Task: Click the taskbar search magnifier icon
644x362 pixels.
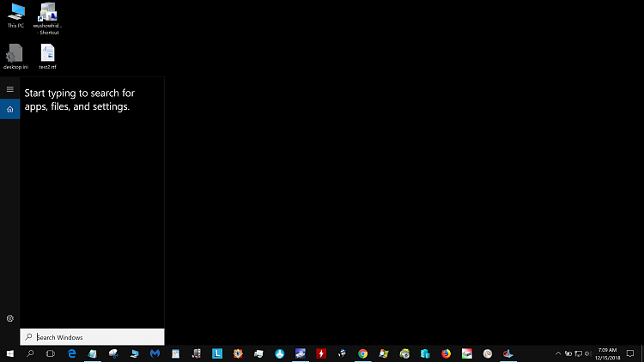Action: [30, 353]
